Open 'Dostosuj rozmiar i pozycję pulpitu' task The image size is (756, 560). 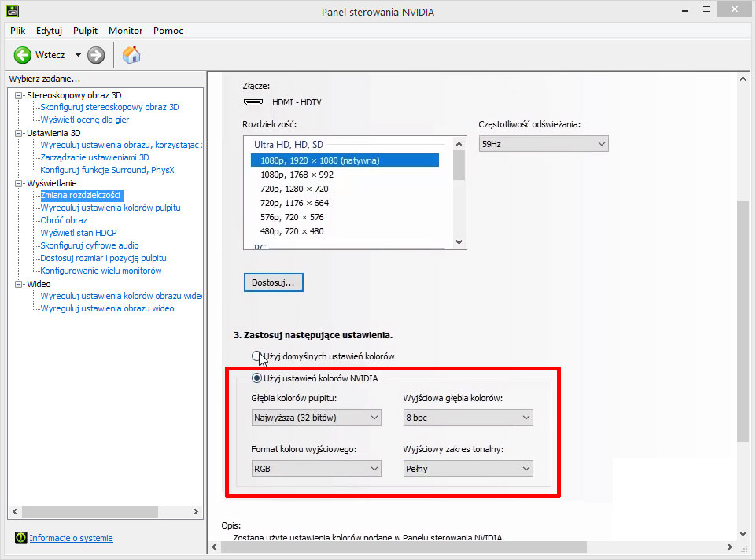(x=103, y=258)
